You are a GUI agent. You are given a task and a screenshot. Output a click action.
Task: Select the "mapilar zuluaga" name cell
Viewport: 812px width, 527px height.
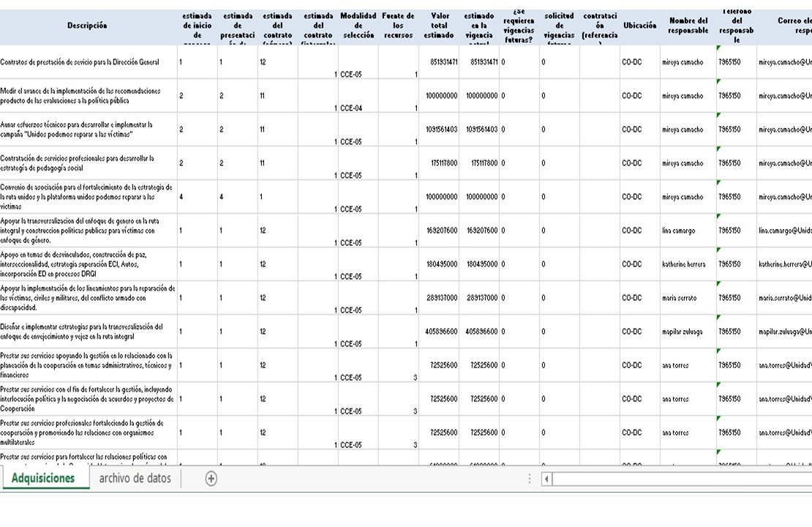coord(688,332)
